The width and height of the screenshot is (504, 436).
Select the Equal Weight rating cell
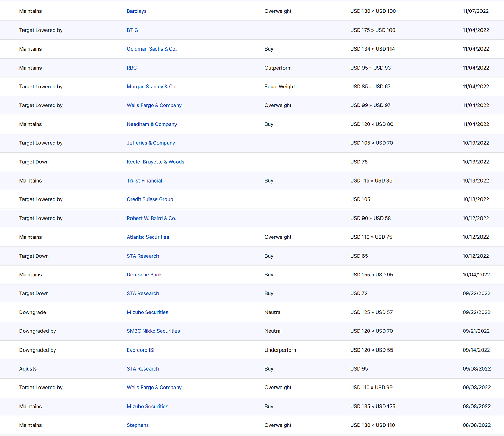pyautogui.click(x=280, y=87)
